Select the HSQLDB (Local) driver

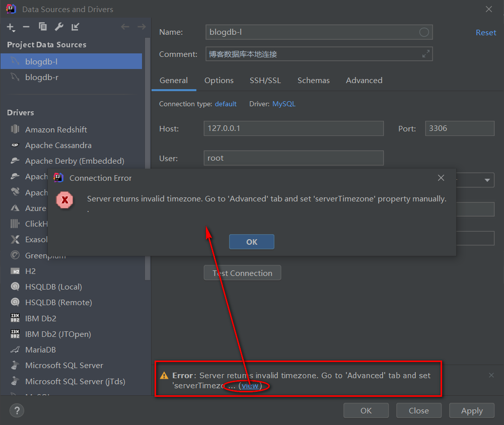tap(53, 287)
